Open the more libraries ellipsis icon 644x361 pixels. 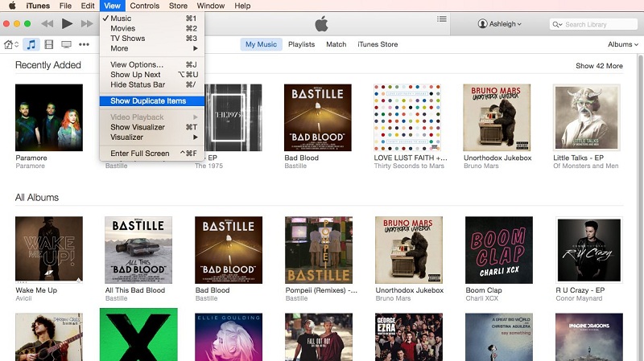tap(85, 44)
